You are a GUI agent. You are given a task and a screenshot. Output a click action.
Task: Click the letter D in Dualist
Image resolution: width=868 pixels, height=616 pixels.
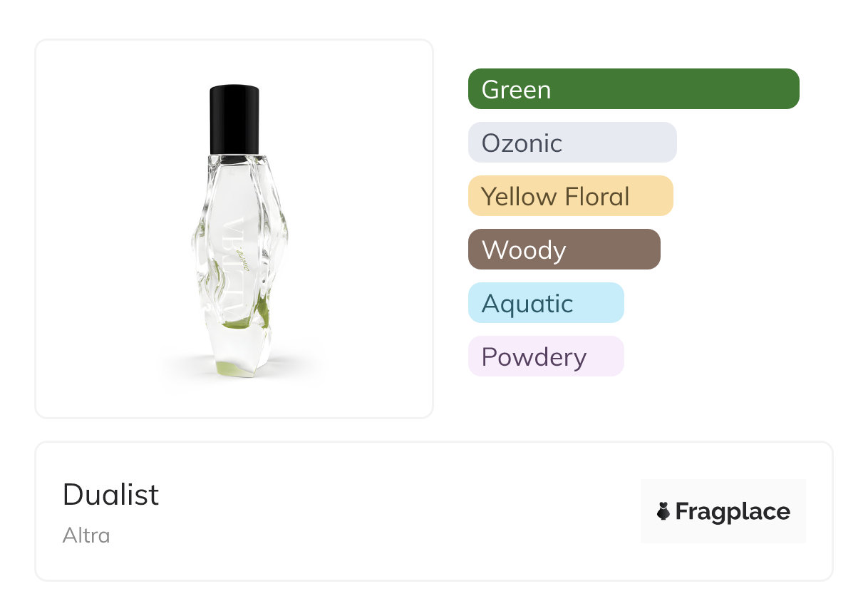(72, 495)
